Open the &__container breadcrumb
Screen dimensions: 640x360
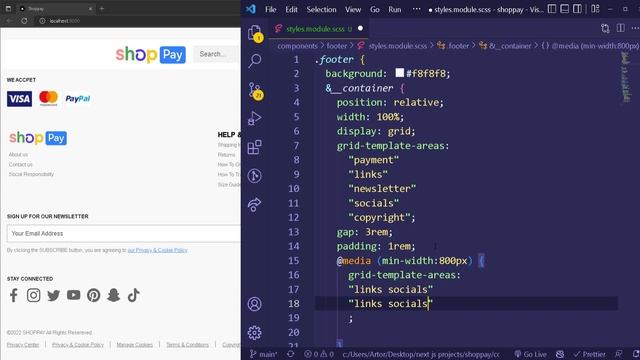point(505,46)
